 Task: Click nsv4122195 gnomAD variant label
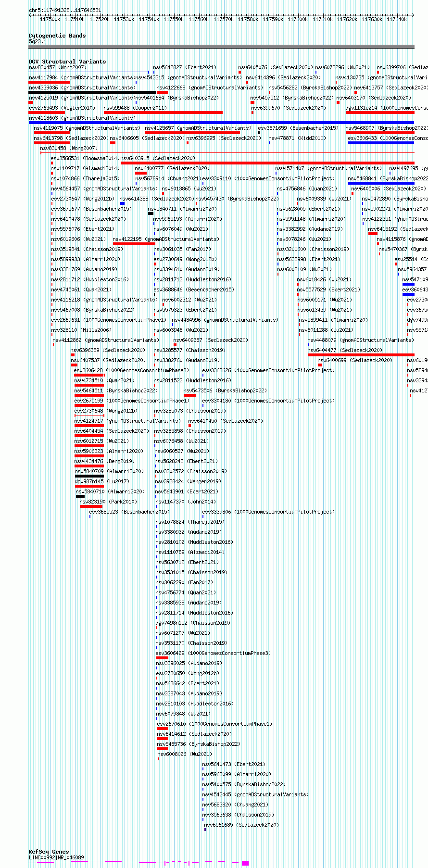(x=165, y=239)
